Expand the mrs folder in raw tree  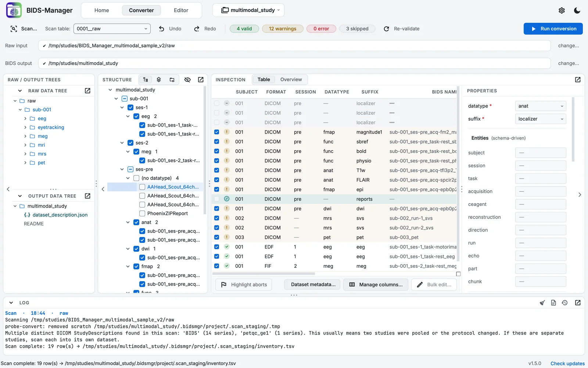click(25, 154)
